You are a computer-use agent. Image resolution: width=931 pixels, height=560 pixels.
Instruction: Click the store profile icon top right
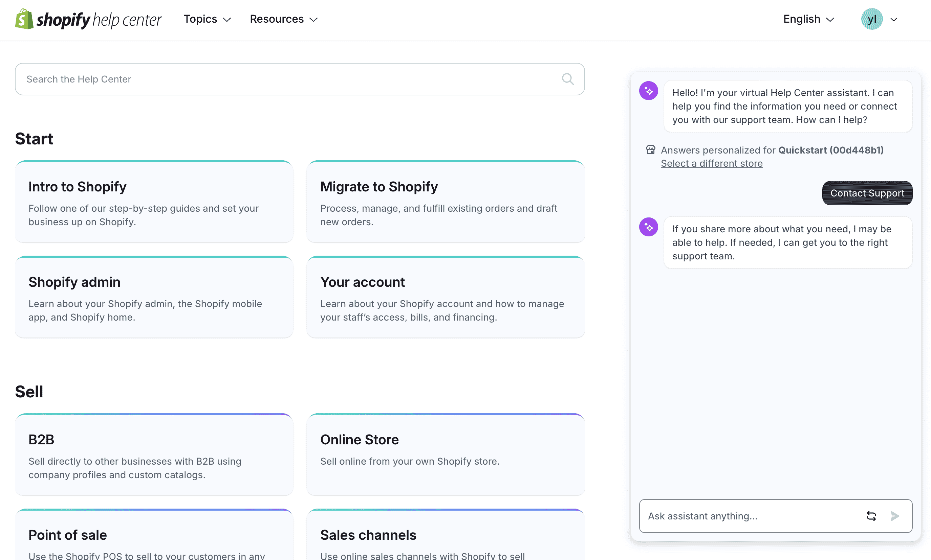872,19
